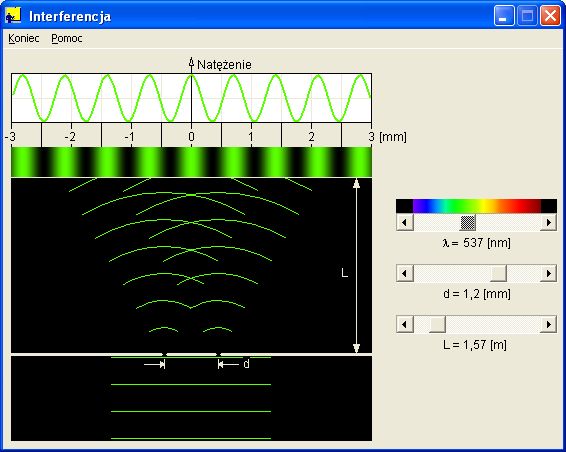The height and width of the screenshot is (452, 566).
Task: Click right arrow of wavelength scrollbar
Action: coord(549,222)
